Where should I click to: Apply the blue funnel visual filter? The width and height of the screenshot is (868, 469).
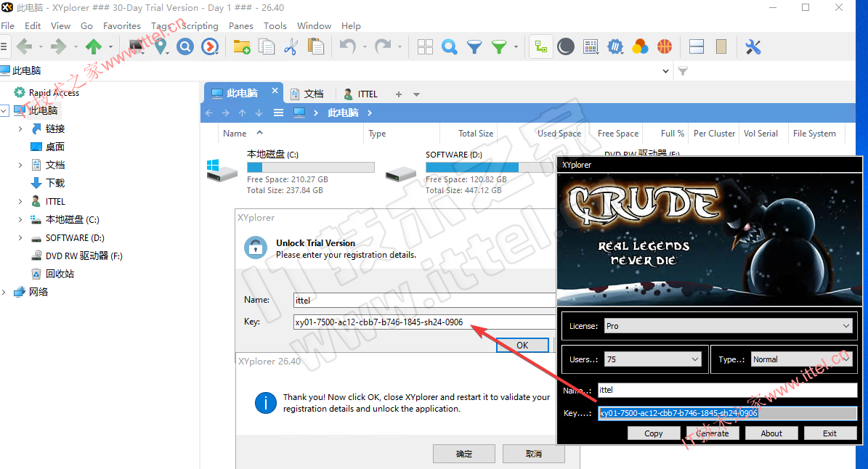pos(474,46)
